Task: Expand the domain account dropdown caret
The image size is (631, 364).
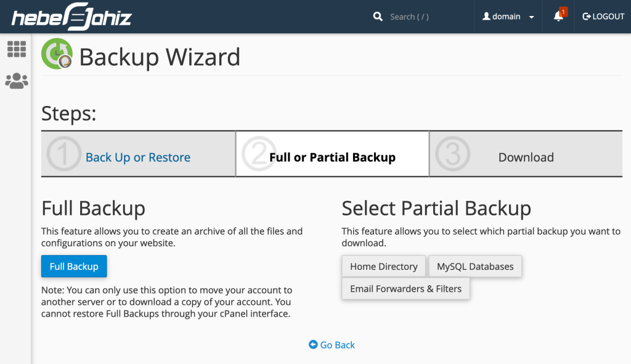Action: (531, 17)
